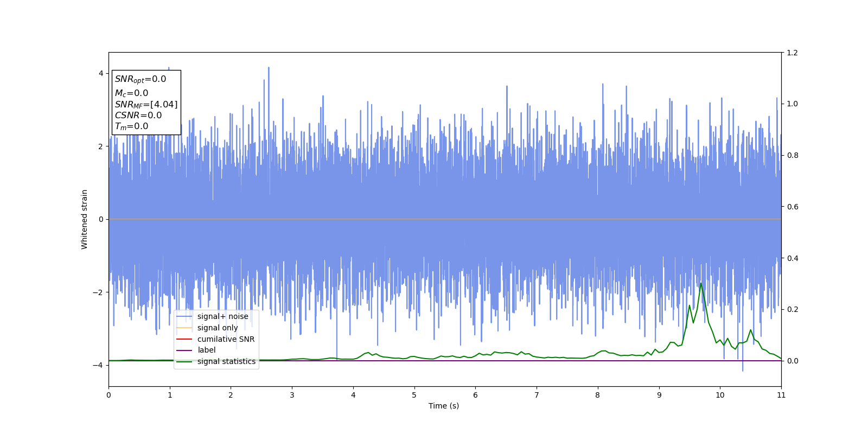Click the 'Time (s)' x-axis label

(x=444, y=406)
